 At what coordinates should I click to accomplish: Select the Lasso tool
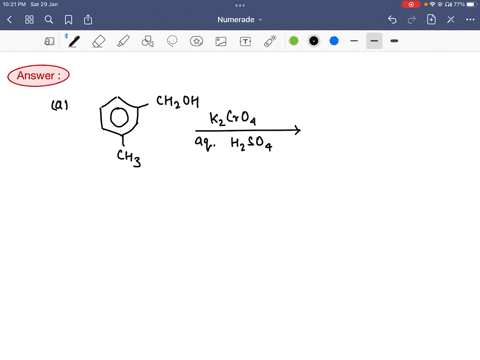coord(172,41)
